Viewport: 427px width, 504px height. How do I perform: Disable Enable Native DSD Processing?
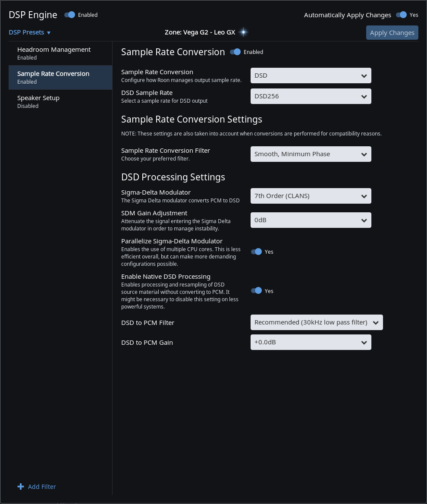pos(257,291)
